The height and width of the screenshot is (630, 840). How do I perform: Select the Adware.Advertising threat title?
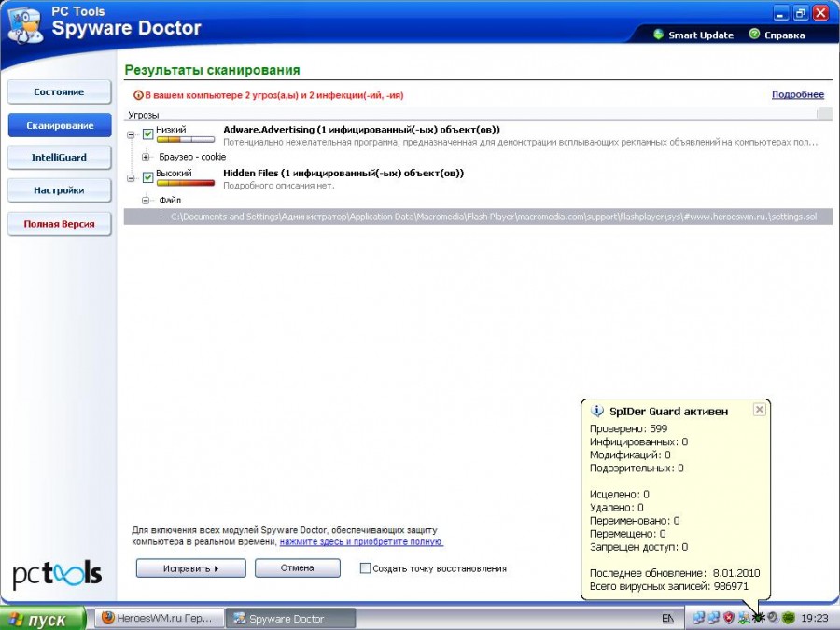[x=361, y=130]
